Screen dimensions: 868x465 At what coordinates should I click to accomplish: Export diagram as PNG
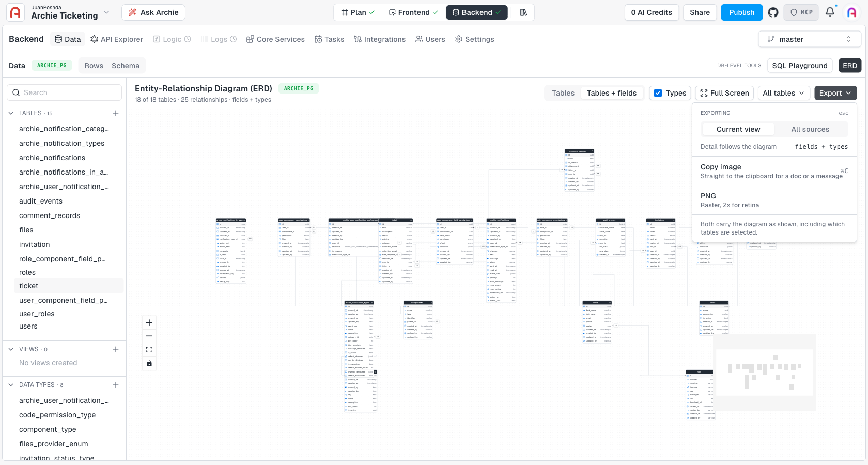pyautogui.click(x=774, y=200)
